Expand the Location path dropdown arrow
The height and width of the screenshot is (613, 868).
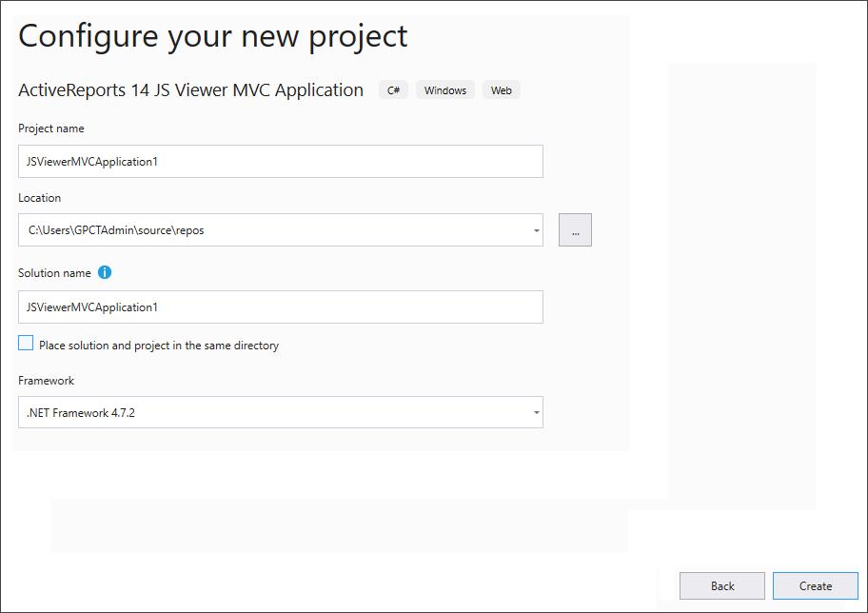535,229
